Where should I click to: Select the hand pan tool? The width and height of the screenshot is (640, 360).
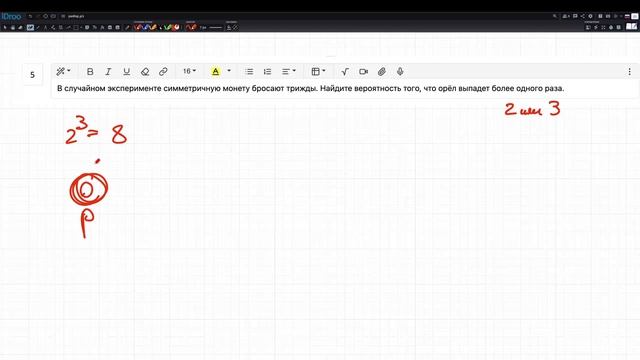[x=13, y=27]
